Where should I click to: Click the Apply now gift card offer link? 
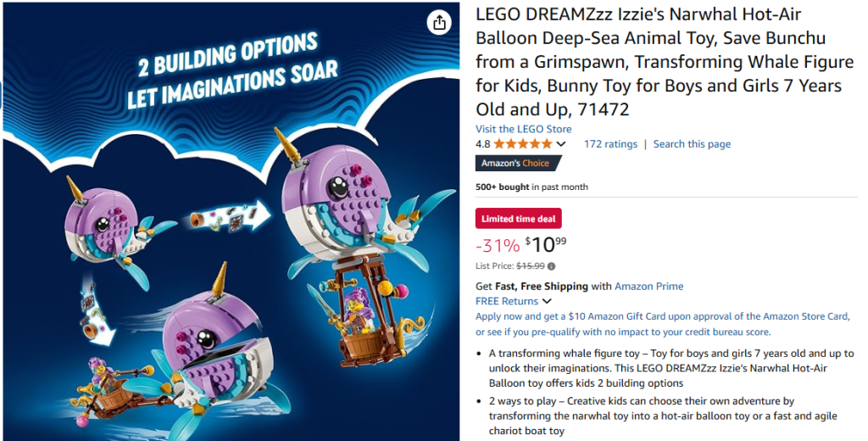pos(662,324)
